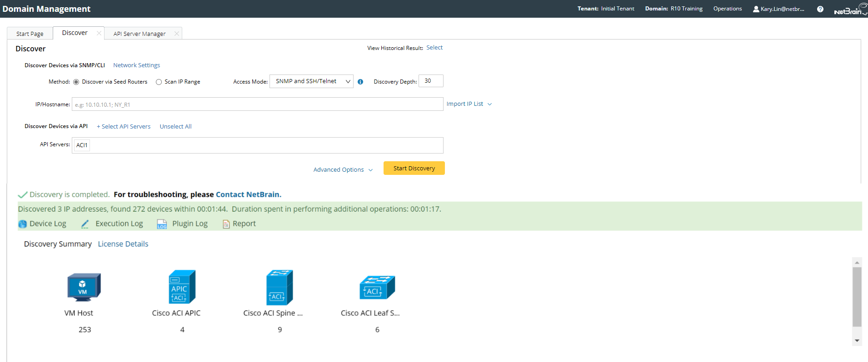Viewport: 868px width, 362px height.
Task: Expand the Import IP List menu
Action: tap(469, 104)
